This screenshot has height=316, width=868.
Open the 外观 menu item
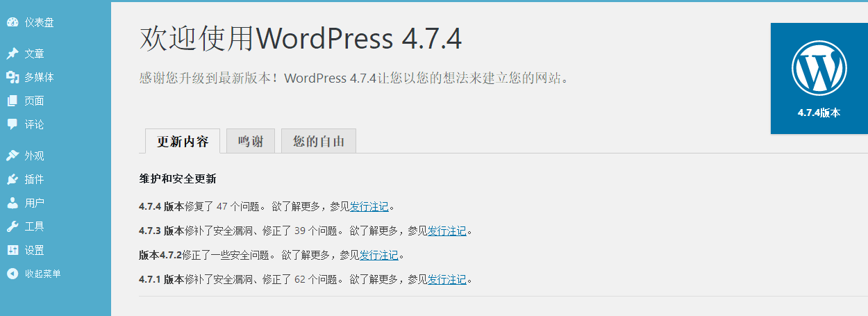click(56, 156)
